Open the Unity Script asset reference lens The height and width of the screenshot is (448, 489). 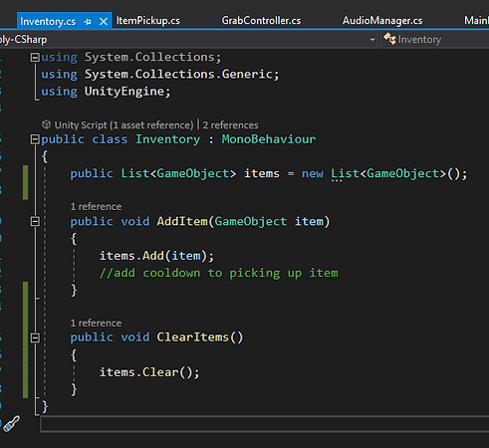click(x=123, y=125)
